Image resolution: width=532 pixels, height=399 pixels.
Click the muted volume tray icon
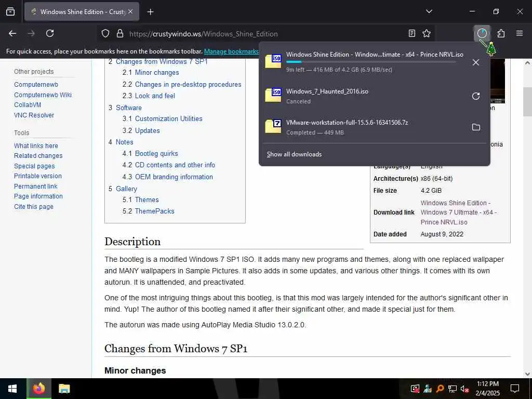coord(464,389)
